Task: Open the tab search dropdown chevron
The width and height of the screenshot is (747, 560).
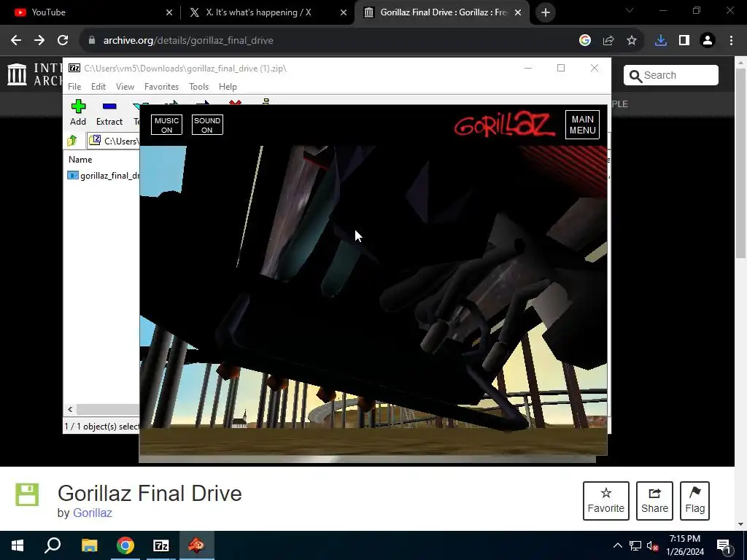Action: 630,10
